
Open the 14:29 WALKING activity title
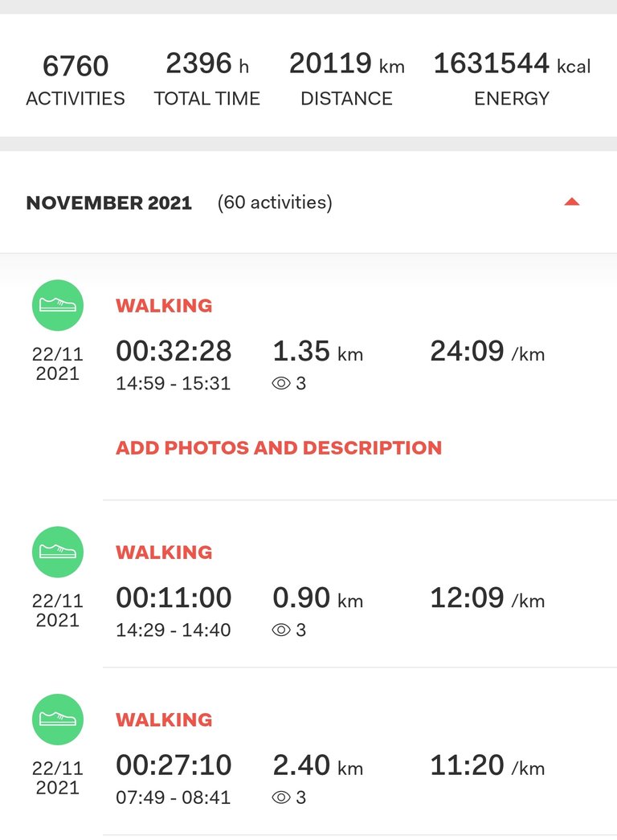pyautogui.click(x=164, y=553)
